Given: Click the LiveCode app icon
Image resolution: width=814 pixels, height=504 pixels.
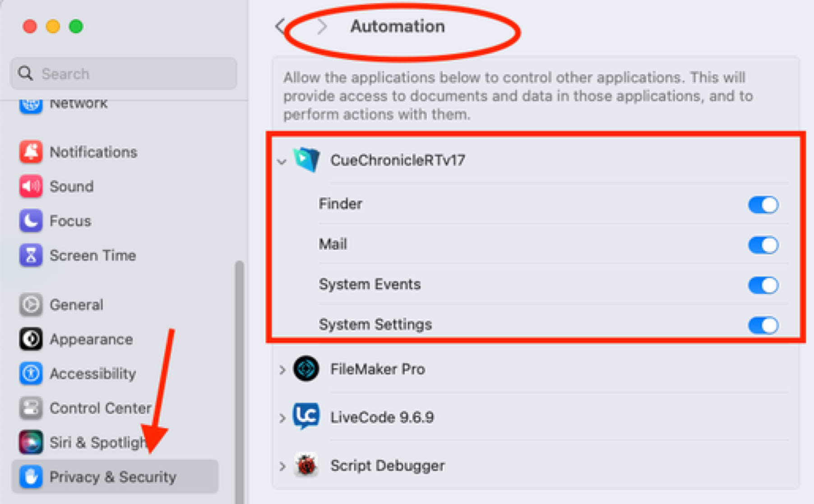Looking at the screenshot, I should [x=306, y=417].
